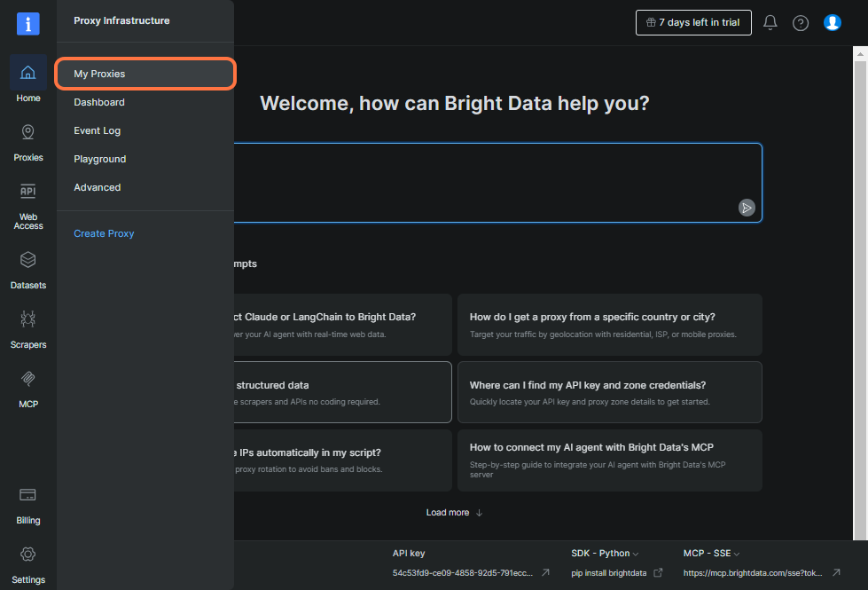The width and height of the screenshot is (868, 590).
Task: Select My Proxies menu item
Action: click(x=145, y=74)
